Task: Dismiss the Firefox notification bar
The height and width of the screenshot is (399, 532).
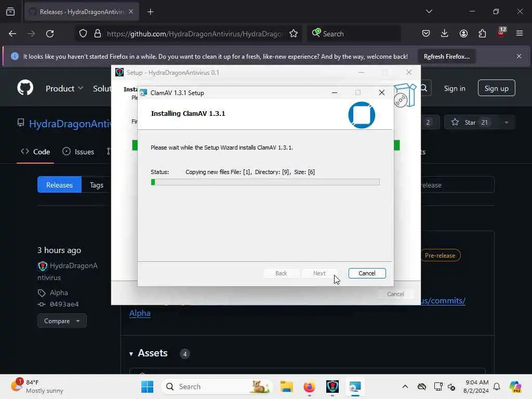Action: tap(518, 56)
